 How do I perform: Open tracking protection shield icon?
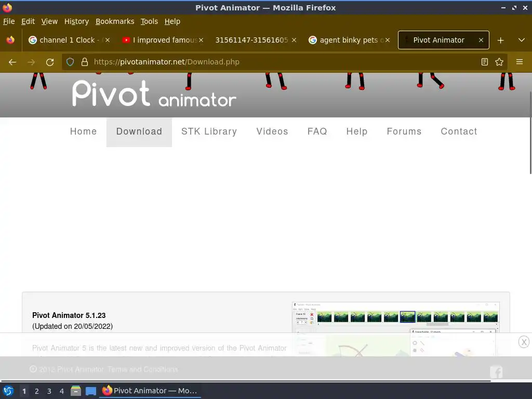[70, 62]
